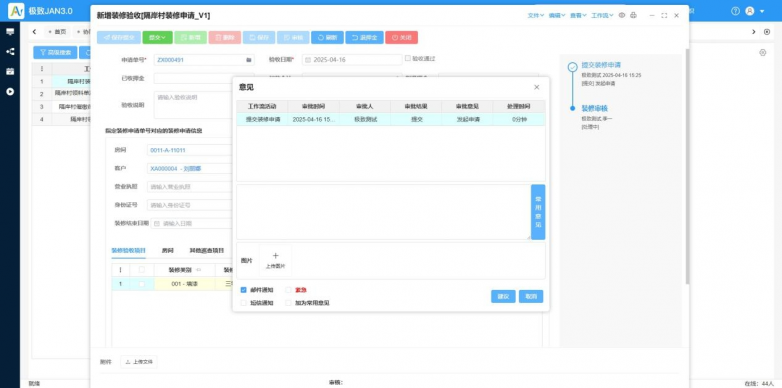The height and width of the screenshot is (388, 782).
Task: Open the calendar icon in the left sidebar
Action: 10,71
